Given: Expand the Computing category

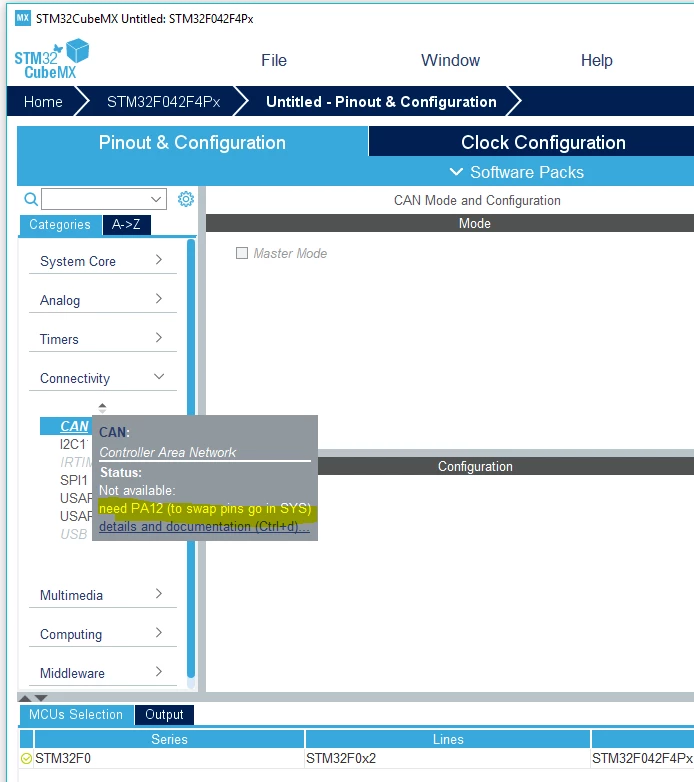Looking at the screenshot, I should (103, 633).
